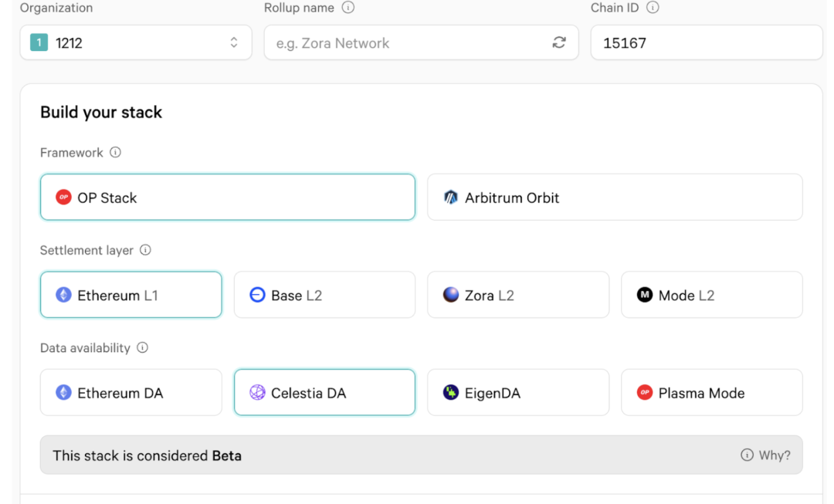This screenshot has width=834, height=504.
Task: Click the 'This stack is considered Beta' text
Action: pos(147,455)
